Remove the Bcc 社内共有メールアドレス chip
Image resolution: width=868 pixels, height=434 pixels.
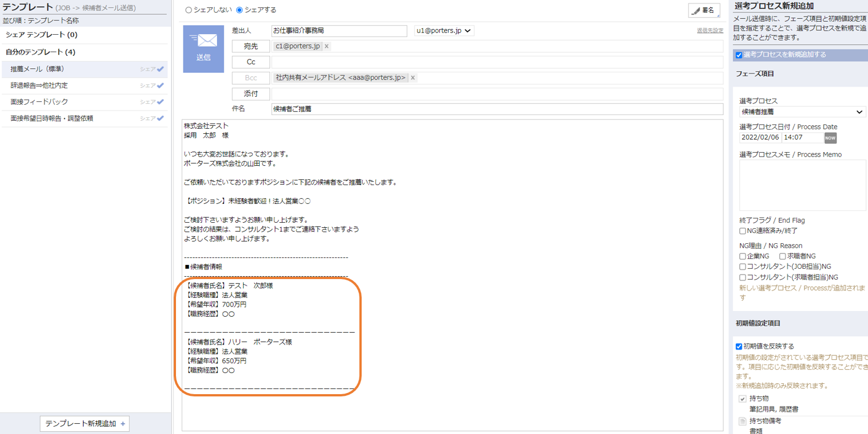[413, 77]
